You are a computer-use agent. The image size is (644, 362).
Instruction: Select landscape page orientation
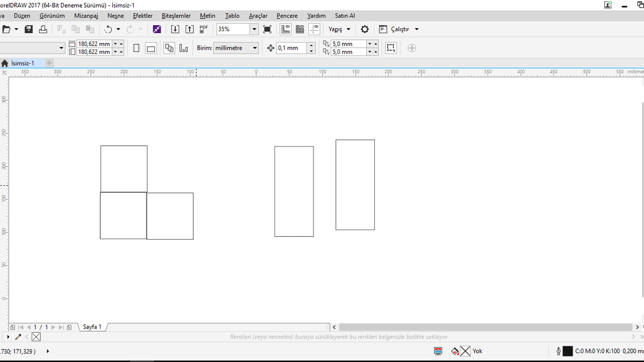pos(151,48)
